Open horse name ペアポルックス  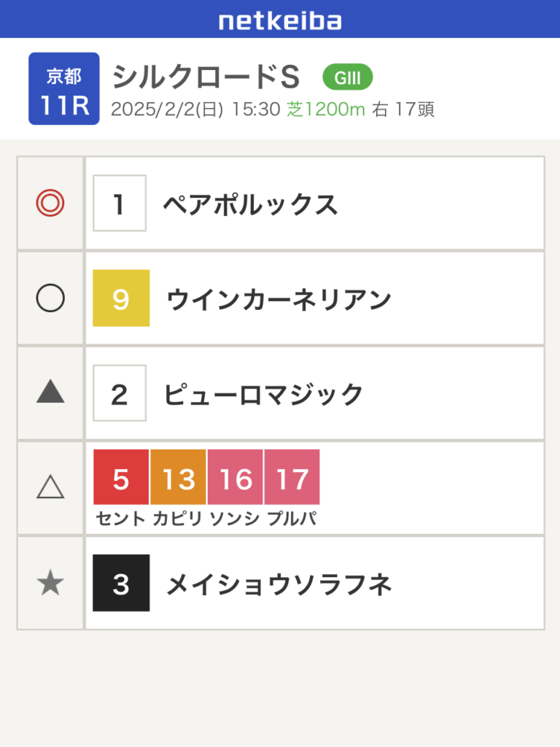click(x=250, y=205)
